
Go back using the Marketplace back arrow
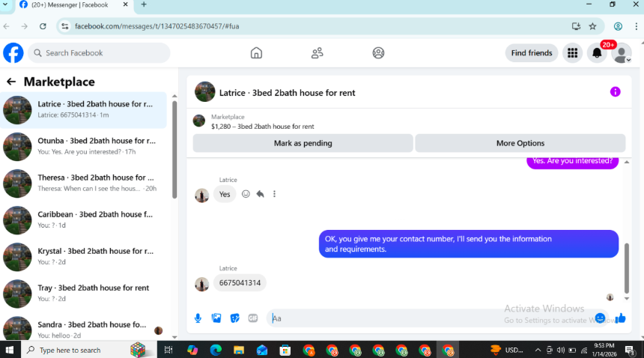[x=11, y=82]
